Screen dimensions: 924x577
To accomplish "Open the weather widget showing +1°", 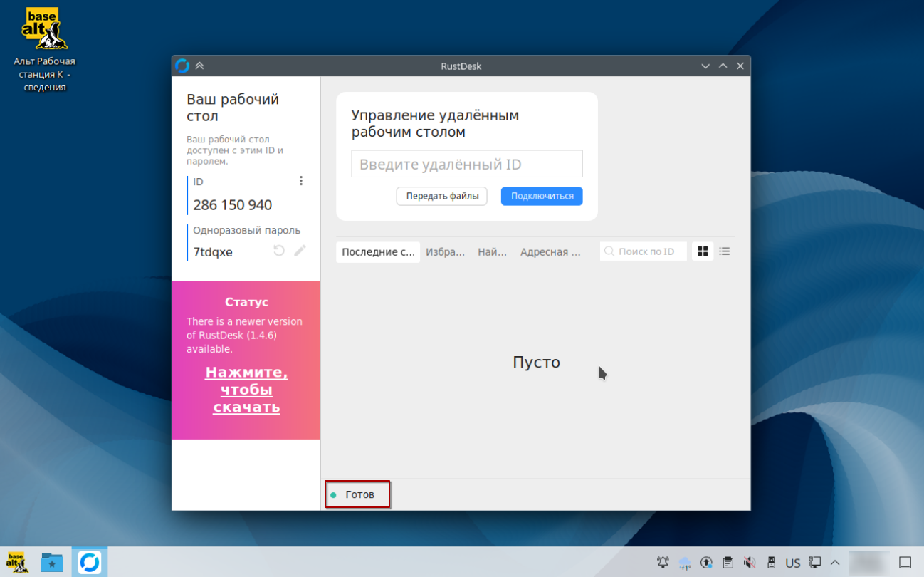I will coord(685,562).
